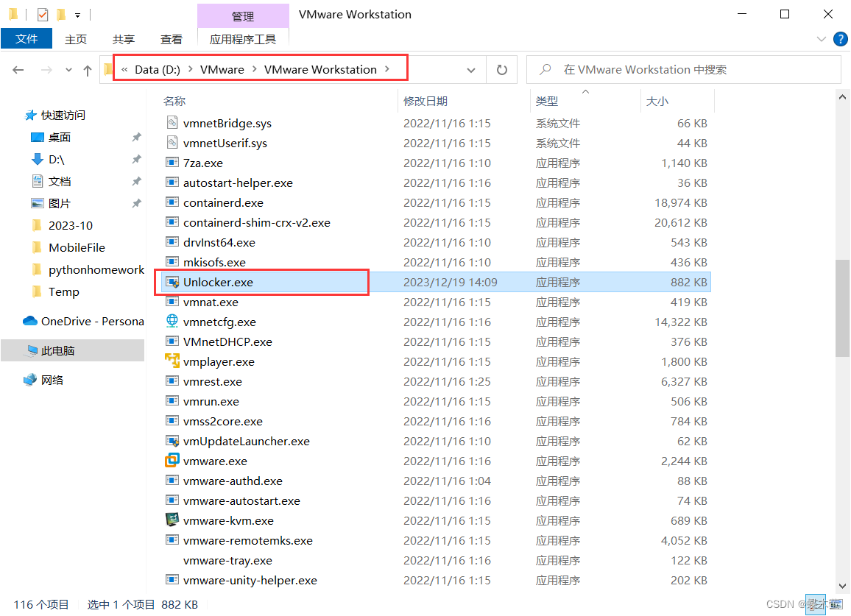Viewport: 851px width, 616px height.
Task: Open the File tab
Action: coord(27,38)
